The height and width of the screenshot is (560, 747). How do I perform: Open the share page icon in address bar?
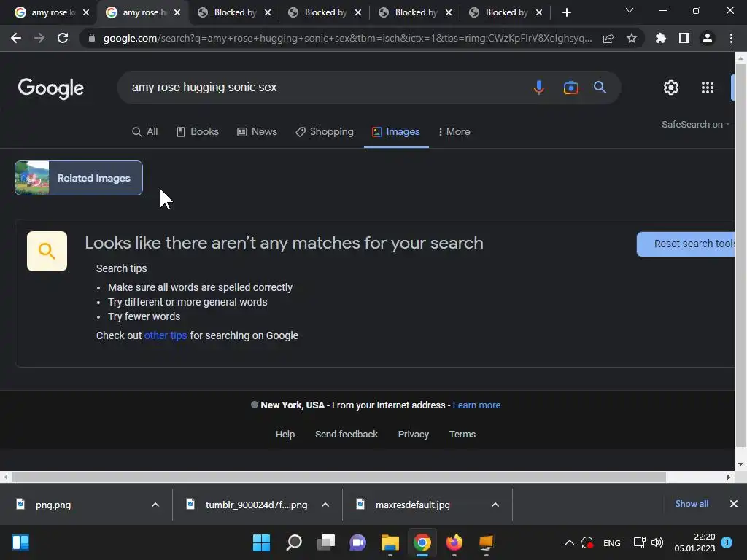[608, 39]
